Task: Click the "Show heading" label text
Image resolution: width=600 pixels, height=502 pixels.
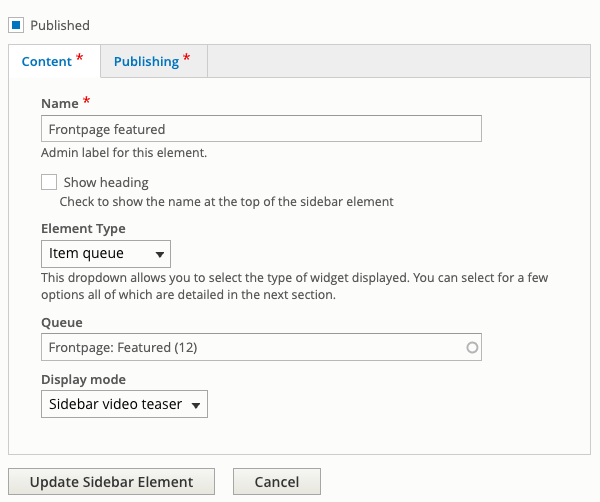Action: (x=106, y=183)
